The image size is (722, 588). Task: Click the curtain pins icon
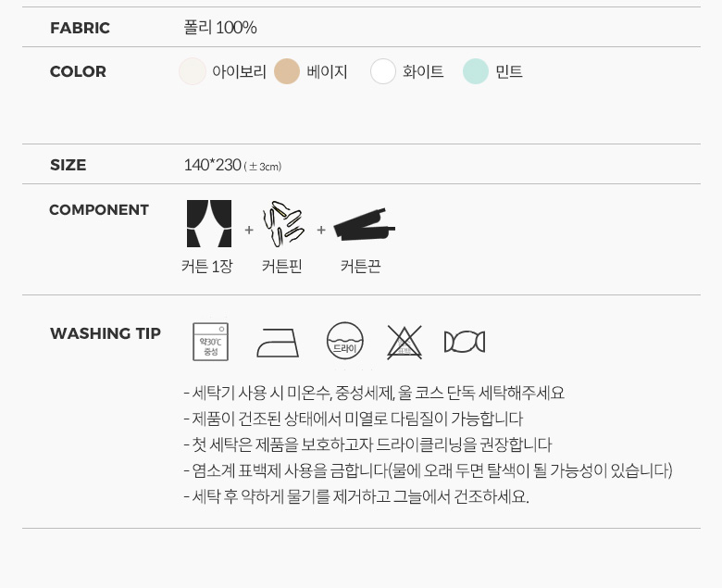click(x=283, y=224)
